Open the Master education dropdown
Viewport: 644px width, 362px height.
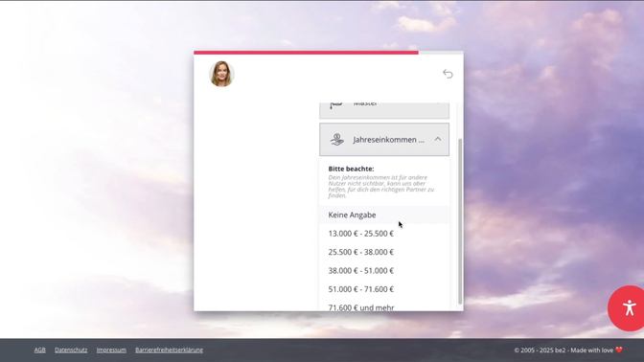click(x=384, y=110)
